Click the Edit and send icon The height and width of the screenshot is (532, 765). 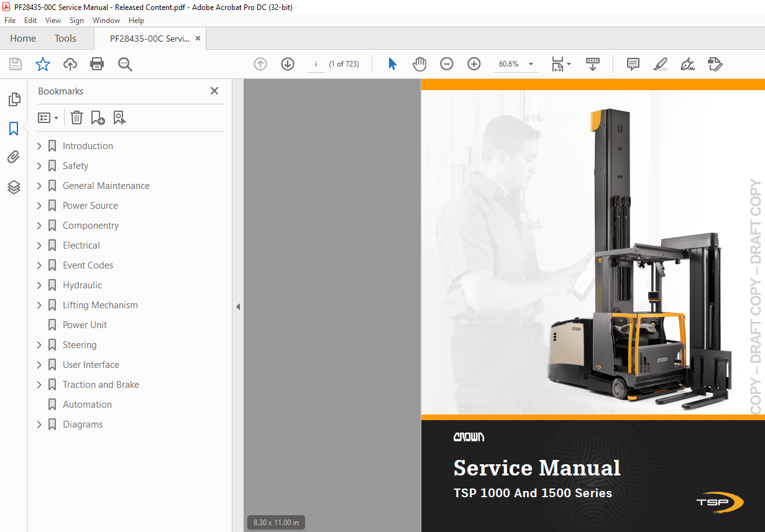pos(715,64)
